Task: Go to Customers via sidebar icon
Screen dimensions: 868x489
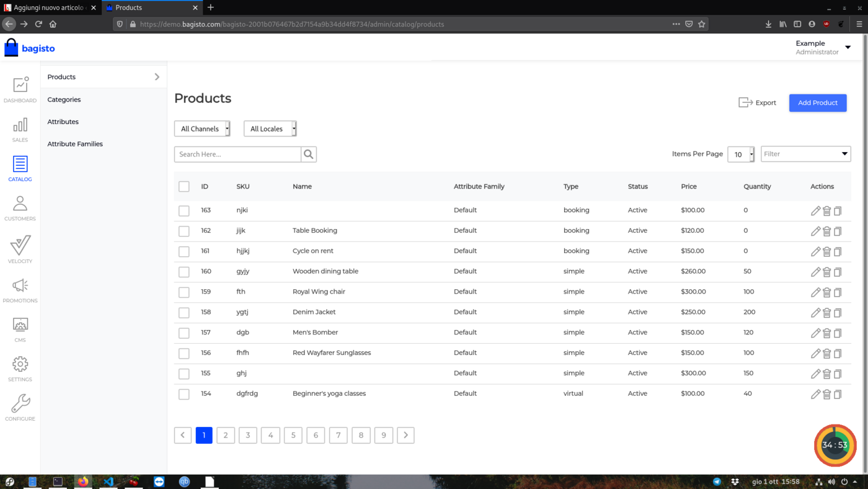Action: point(20,204)
